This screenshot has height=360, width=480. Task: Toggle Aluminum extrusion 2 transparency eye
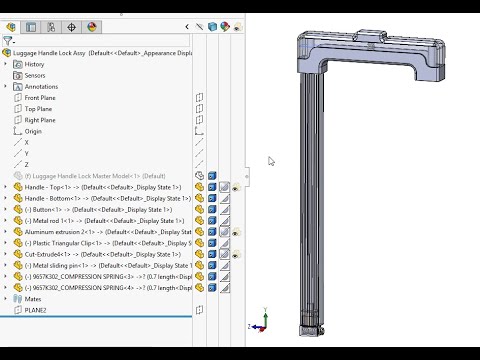[x=236, y=232]
